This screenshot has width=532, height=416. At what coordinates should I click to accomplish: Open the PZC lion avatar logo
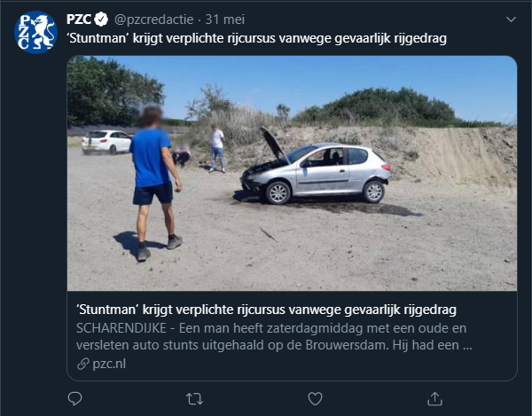pos(35,32)
